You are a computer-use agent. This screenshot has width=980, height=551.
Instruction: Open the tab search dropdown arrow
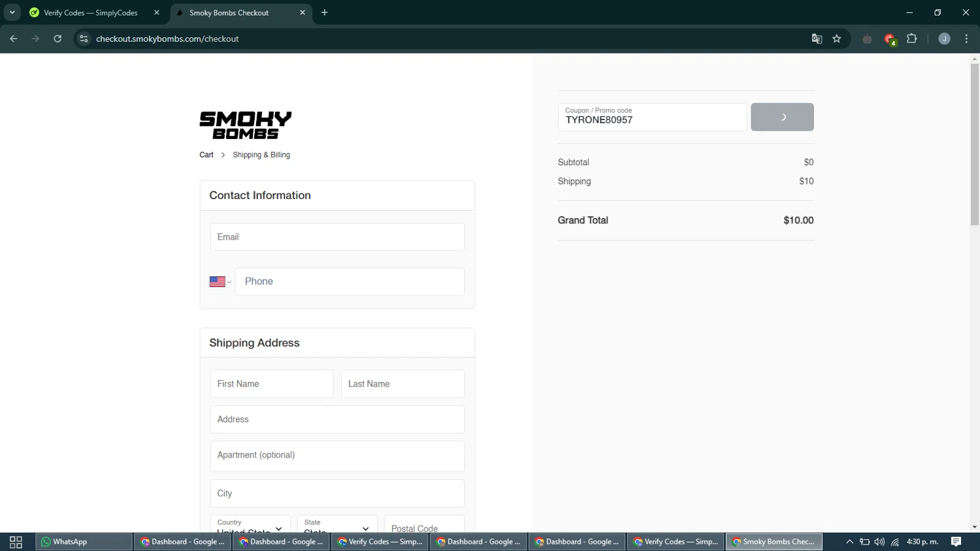tap(12, 12)
